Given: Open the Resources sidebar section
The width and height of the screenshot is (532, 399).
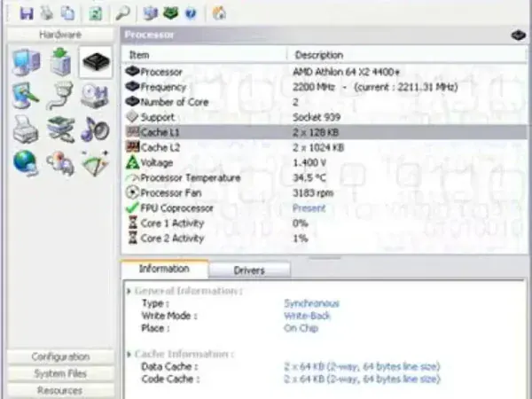Looking at the screenshot, I should point(60,390).
